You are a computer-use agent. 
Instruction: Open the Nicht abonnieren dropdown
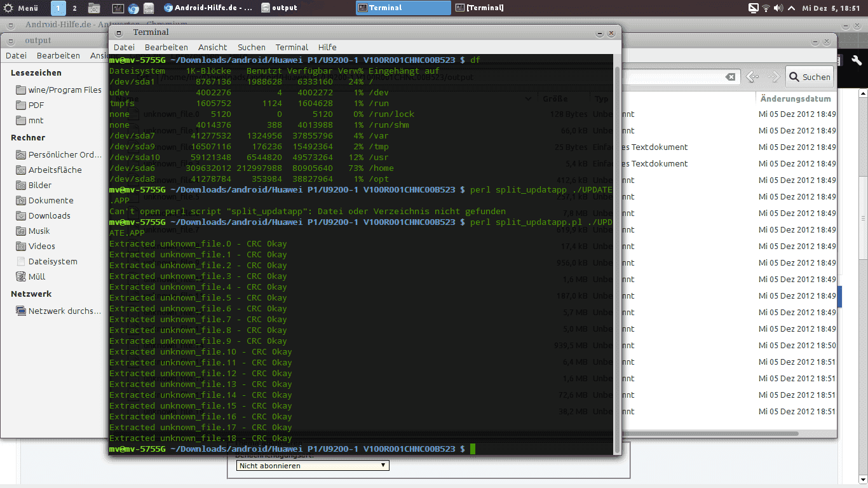coord(313,465)
